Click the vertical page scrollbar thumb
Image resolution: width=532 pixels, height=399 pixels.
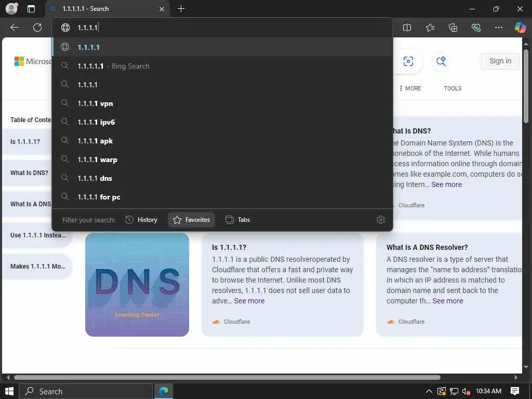tap(526, 87)
